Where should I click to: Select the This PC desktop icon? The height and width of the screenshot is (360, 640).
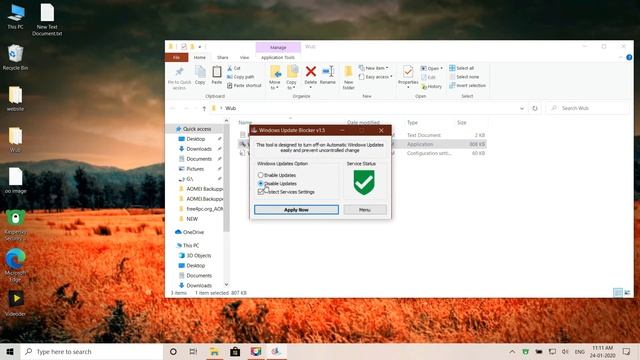tap(16, 17)
